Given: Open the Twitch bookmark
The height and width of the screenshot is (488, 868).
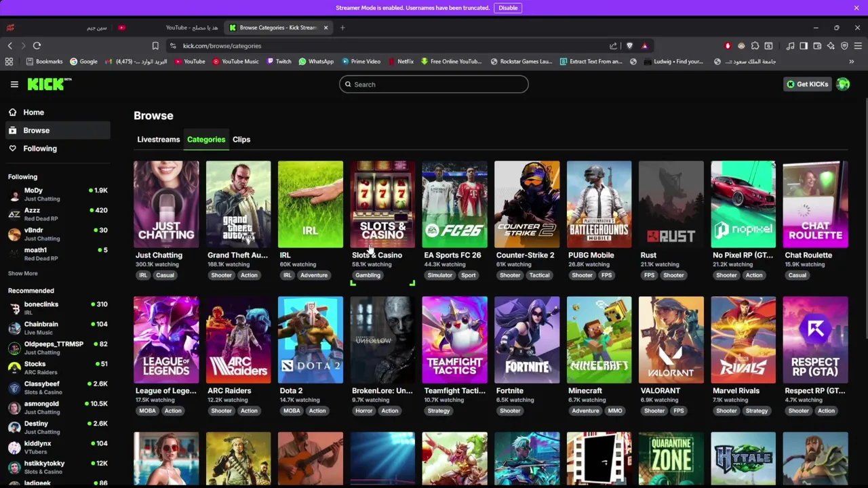Looking at the screenshot, I should [279, 62].
